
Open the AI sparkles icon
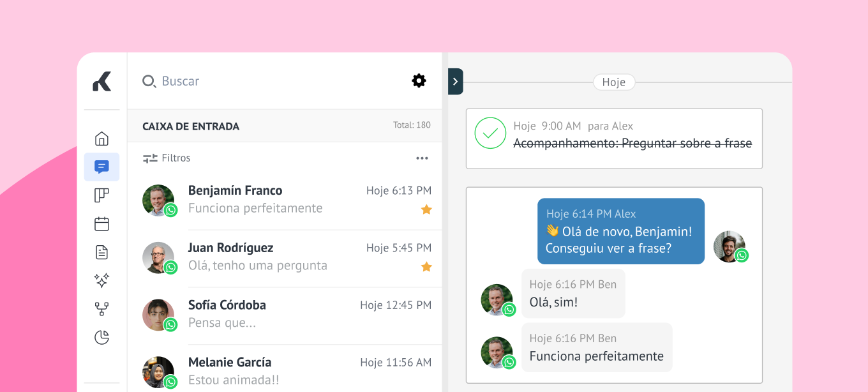click(x=101, y=280)
